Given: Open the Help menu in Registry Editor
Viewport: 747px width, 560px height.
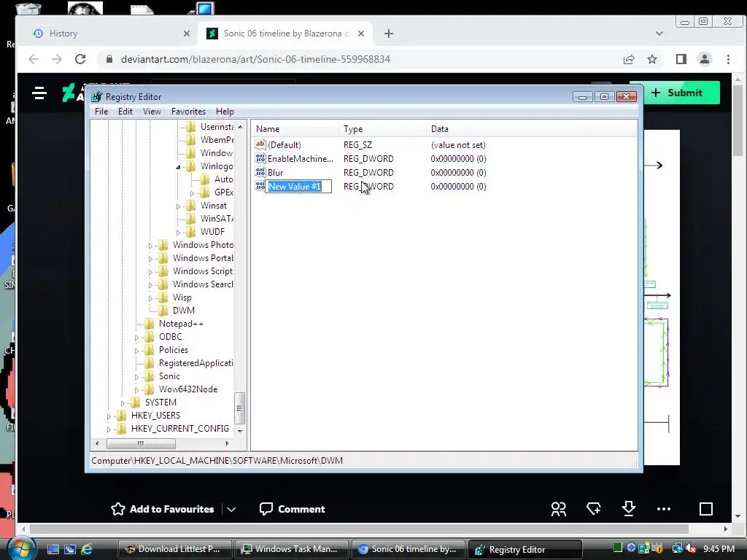Looking at the screenshot, I should click(x=225, y=112).
